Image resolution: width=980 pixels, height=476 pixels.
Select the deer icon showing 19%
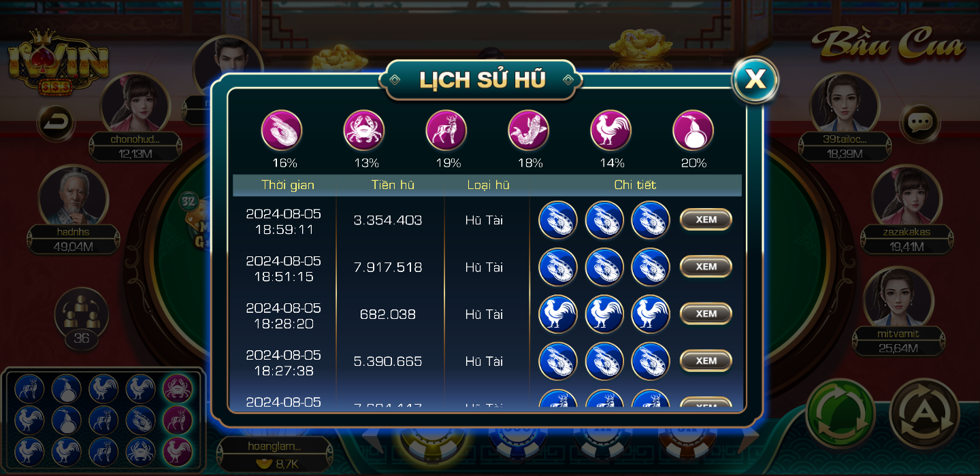tap(446, 130)
